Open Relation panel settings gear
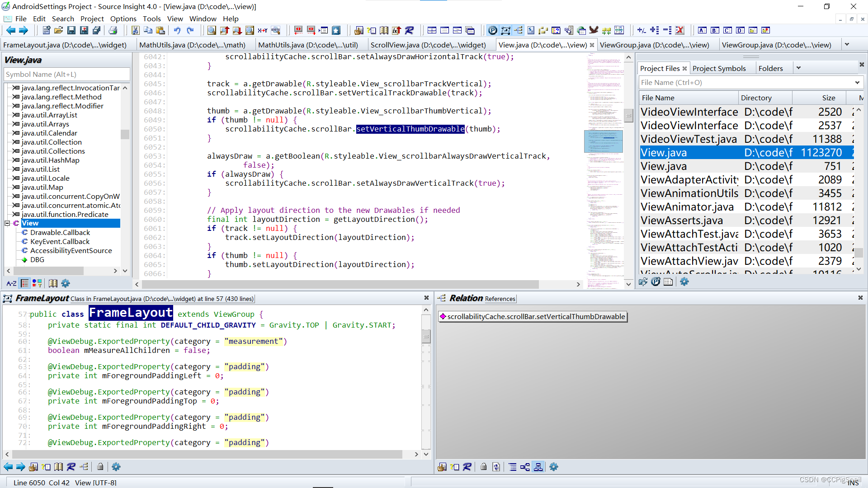The height and width of the screenshot is (488, 868). [554, 467]
